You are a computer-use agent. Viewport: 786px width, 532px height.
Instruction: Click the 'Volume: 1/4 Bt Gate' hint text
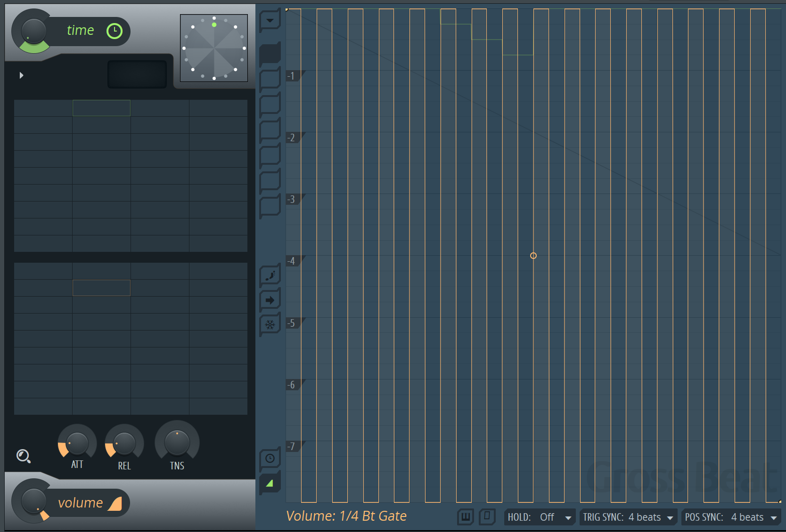(346, 516)
